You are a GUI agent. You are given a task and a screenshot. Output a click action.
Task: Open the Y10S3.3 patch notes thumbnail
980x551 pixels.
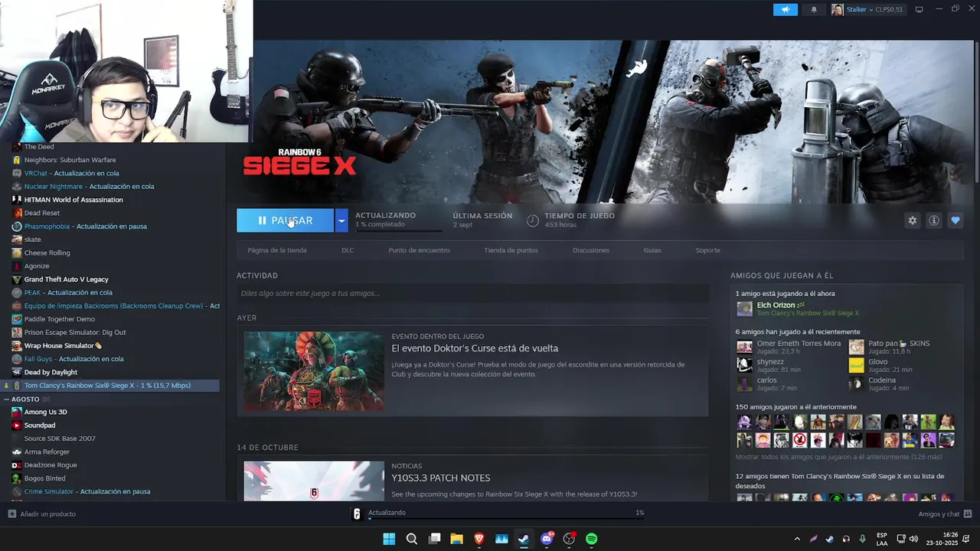point(314,481)
